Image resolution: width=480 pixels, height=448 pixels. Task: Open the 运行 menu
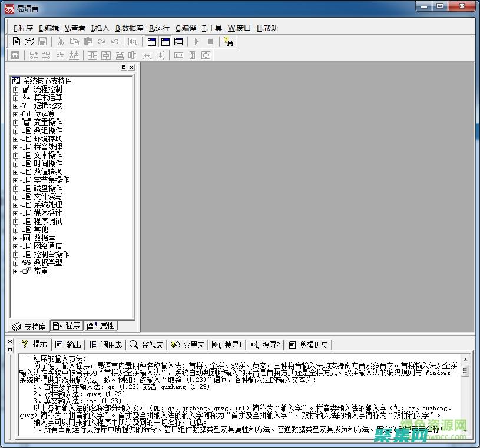[x=160, y=28]
